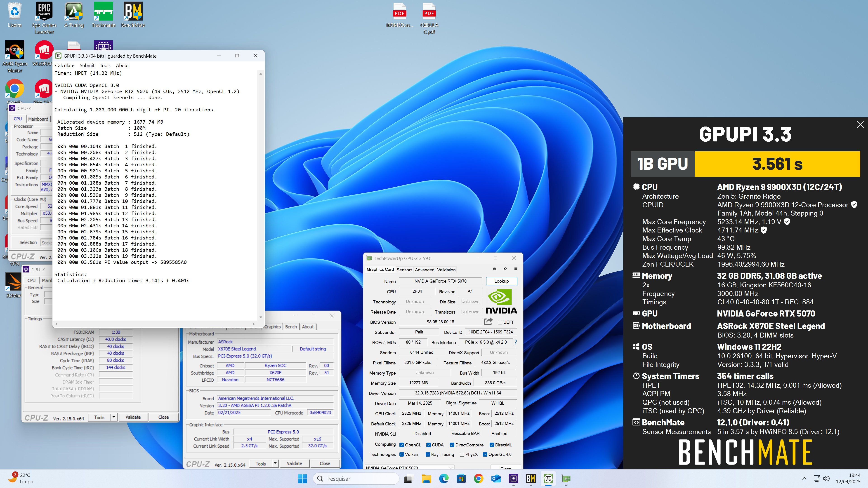Image resolution: width=868 pixels, height=488 pixels.
Task: Click the Windows Start button on taskbar
Action: 303,479
